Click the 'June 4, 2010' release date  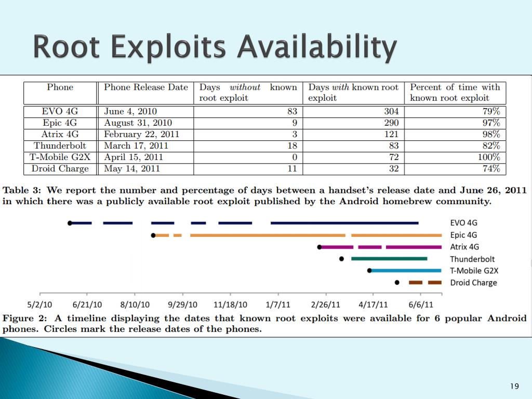point(130,112)
